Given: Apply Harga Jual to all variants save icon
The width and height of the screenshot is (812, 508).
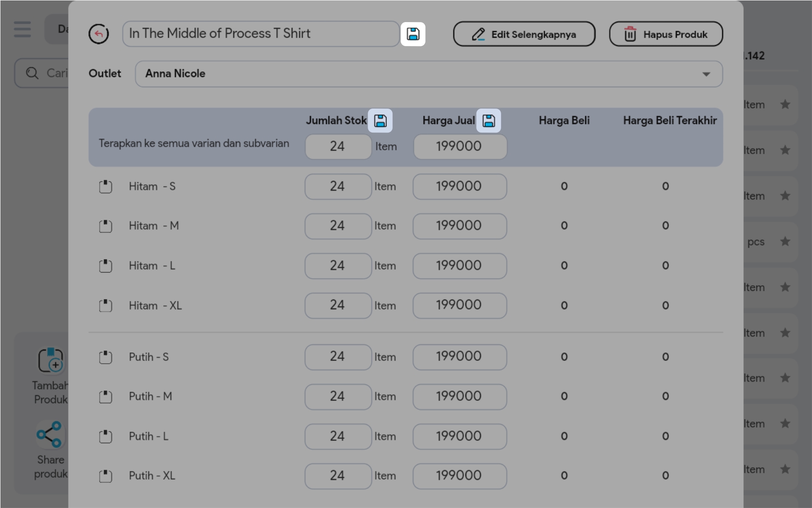Looking at the screenshot, I should (488, 121).
